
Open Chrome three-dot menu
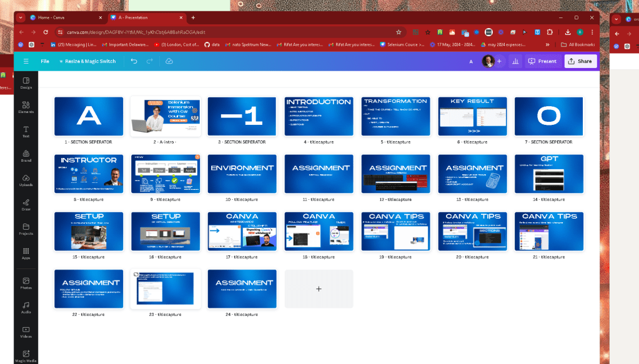(x=592, y=32)
